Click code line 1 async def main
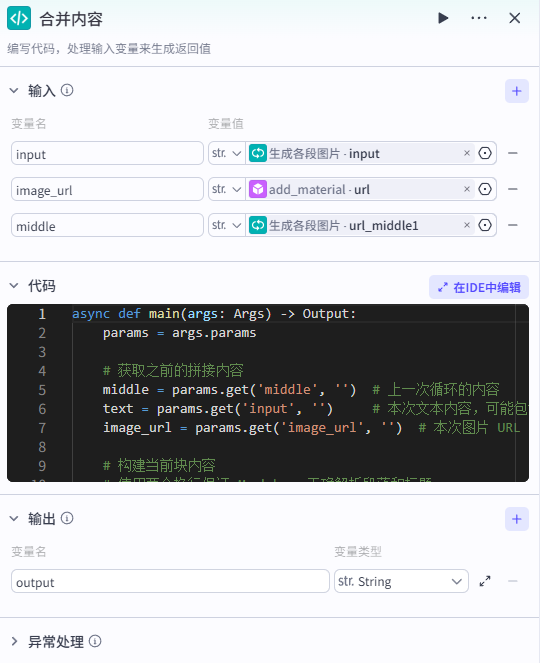540x663 pixels. pos(214,314)
